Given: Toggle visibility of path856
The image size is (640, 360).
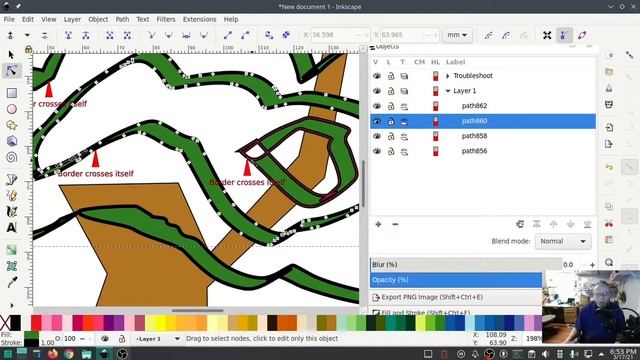Looking at the screenshot, I should [x=376, y=151].
